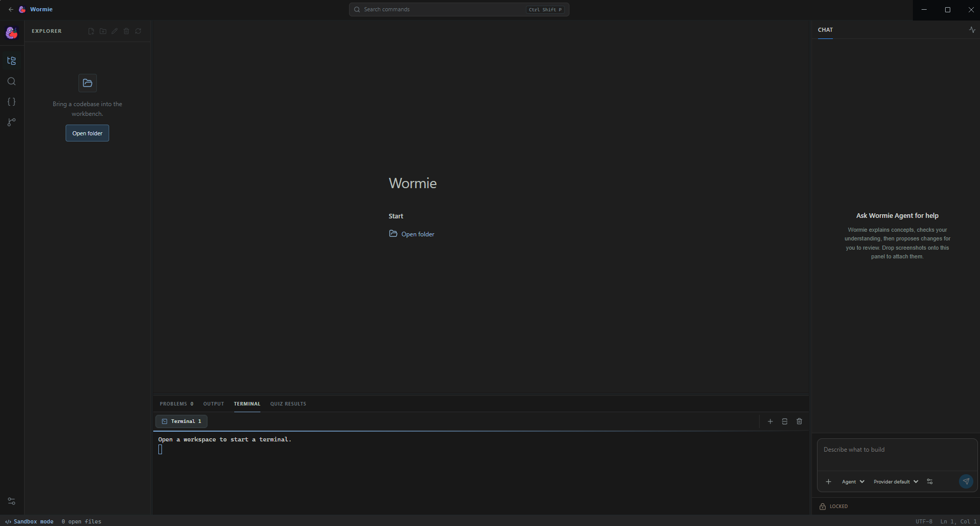This screenshot has width=980, height=526.
Task: Add a new terminal with the plus icon
Action: pos(770,421)
